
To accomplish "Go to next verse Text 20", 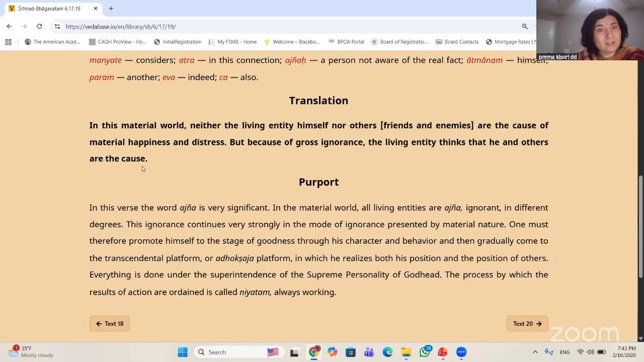I will pos(527,324).
